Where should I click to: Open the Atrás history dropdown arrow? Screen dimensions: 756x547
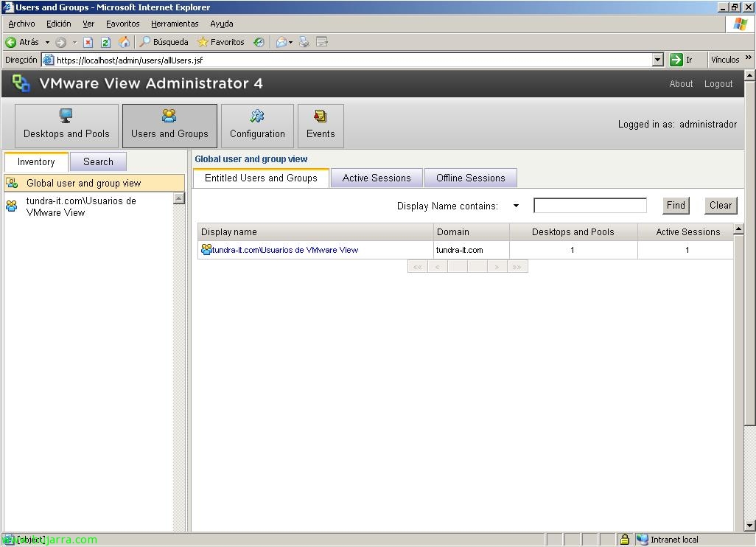click(x=47, y=43)
